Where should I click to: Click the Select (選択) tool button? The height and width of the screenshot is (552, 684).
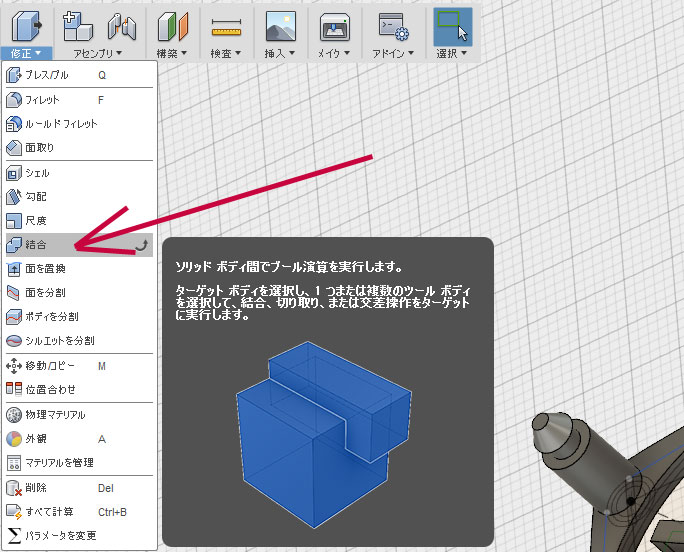point(452,28)
